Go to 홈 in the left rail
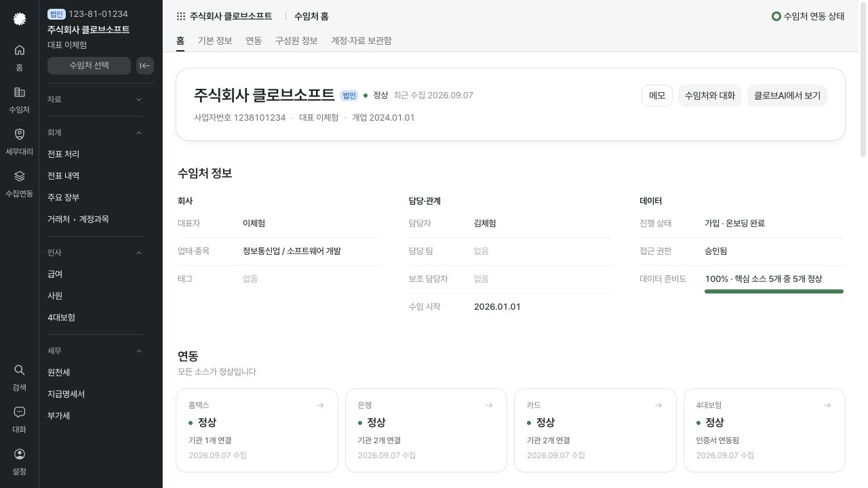This screenshot has width=868, height=488. click(x=20, y=58)
